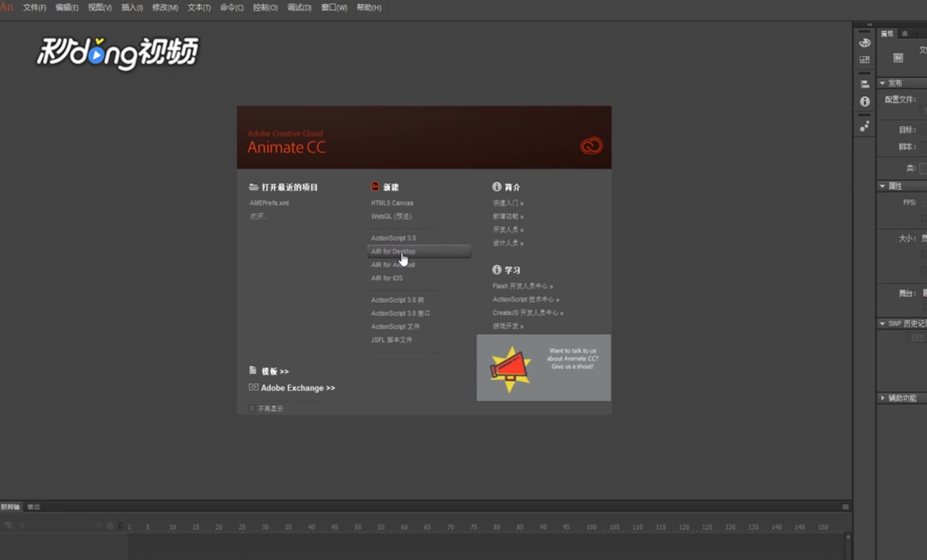
Task: Open the Color panel palette icon
Action: click(864, 42)
